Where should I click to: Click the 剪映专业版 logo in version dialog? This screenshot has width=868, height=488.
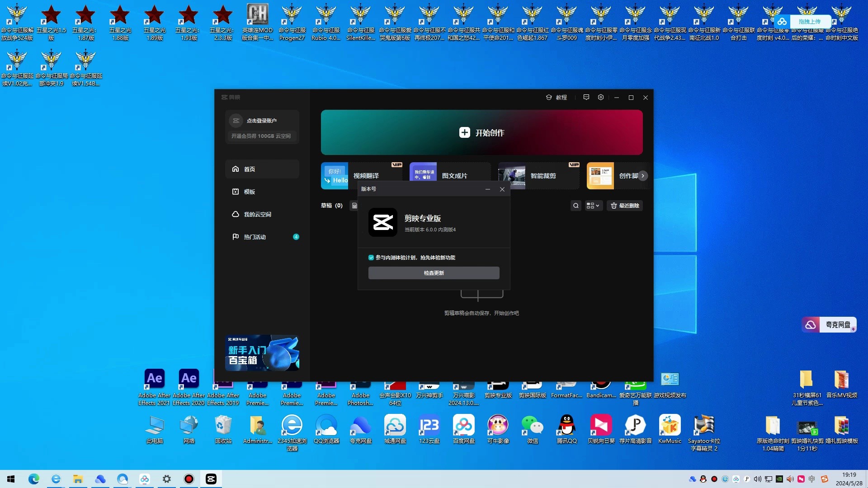pos(383,222)
